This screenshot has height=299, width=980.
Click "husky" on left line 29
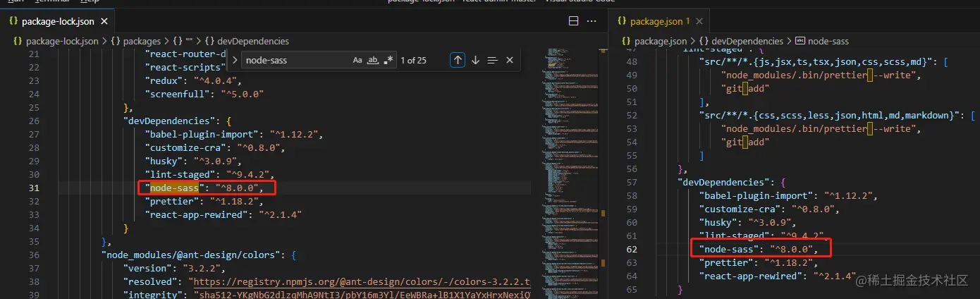(164, 161)
